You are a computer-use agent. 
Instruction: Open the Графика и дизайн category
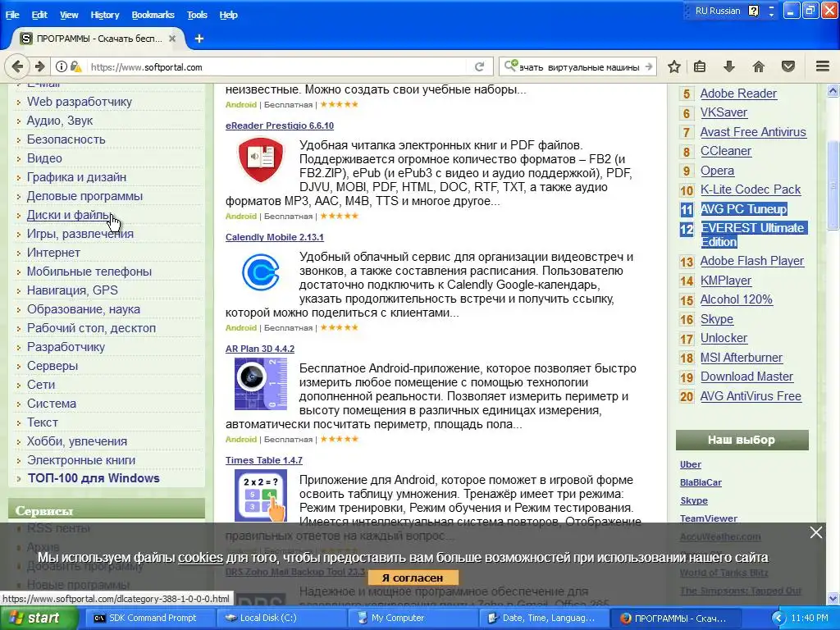click(x=76, y=177)
